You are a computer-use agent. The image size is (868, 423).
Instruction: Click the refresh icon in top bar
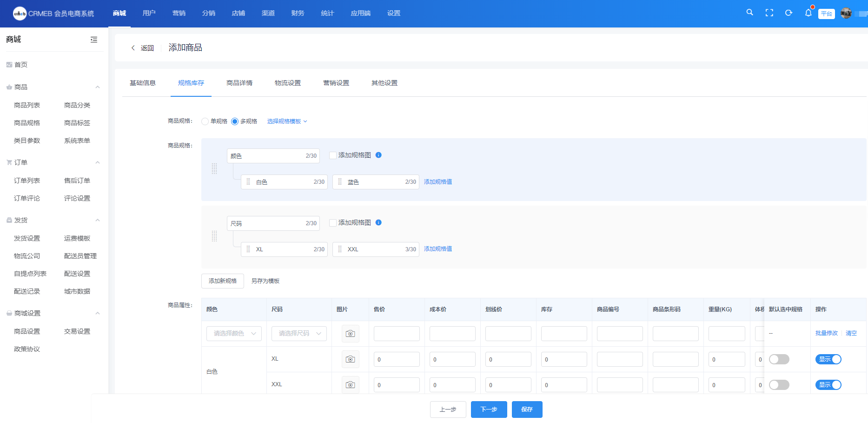coord(788,13)
